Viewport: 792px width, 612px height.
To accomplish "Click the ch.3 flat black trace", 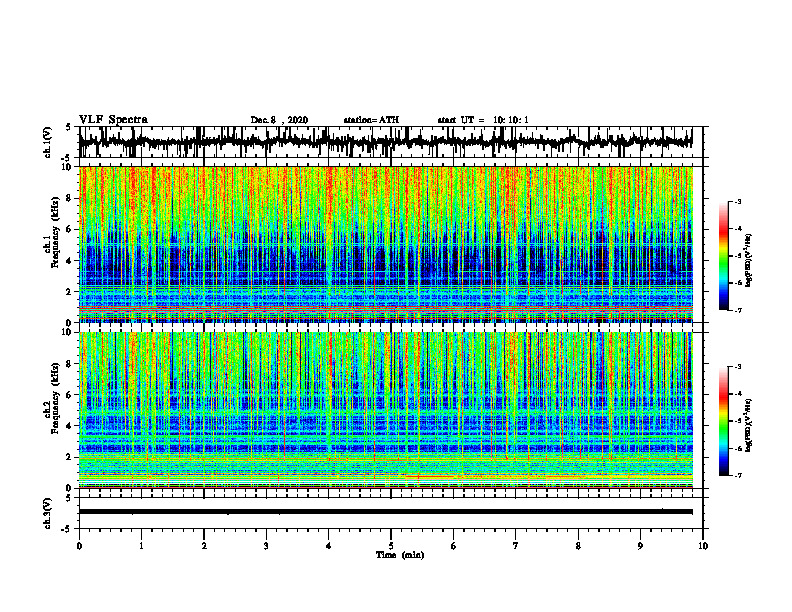I will coord(385,512).
